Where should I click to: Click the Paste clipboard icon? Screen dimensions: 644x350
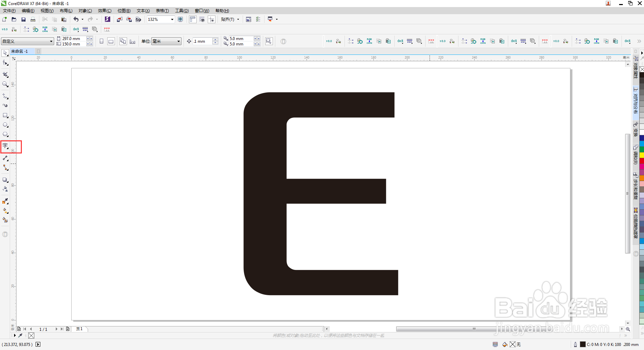pyautogui.click(x=64, y=20)
